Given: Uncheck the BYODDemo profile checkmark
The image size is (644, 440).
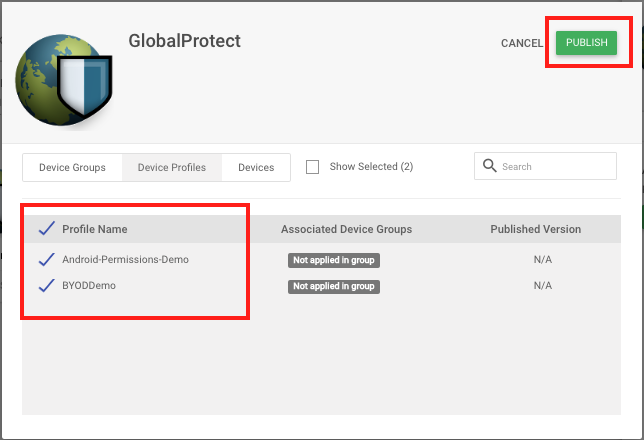Looking at the screenshot, I should click(47, 285).
